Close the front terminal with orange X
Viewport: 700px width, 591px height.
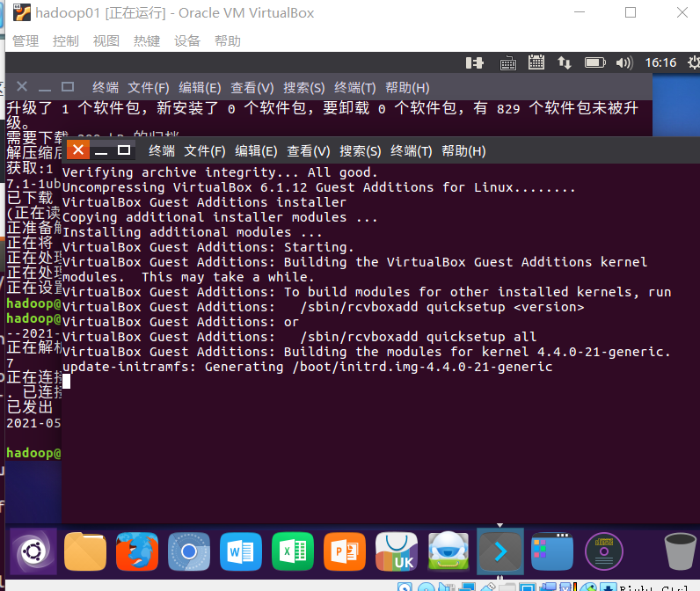tap(78, 150)
